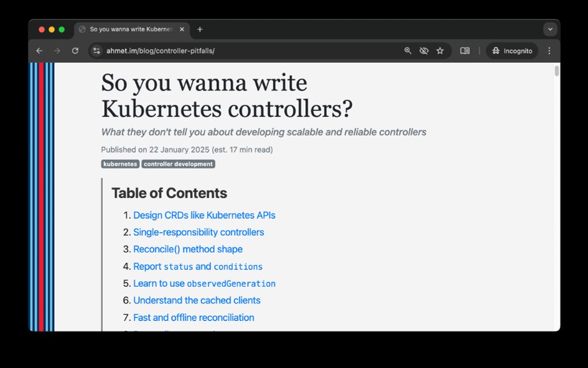588x368 pixels.
Task: Expand the tab search dropdown chevron
Action: (550, 29)
